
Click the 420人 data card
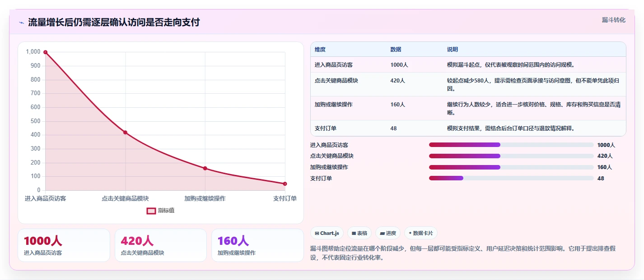tap(161, 245)
